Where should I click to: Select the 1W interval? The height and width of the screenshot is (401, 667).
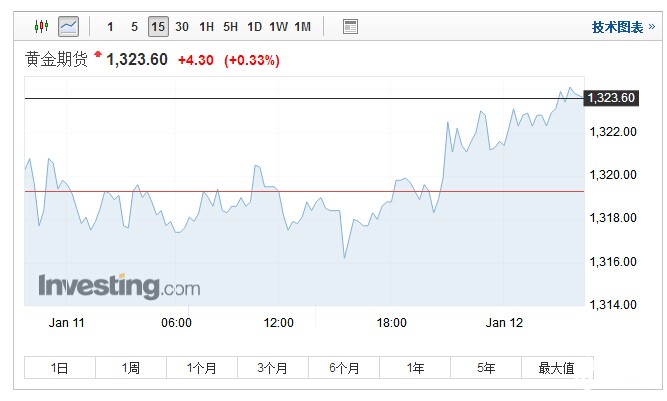point(279,27)
